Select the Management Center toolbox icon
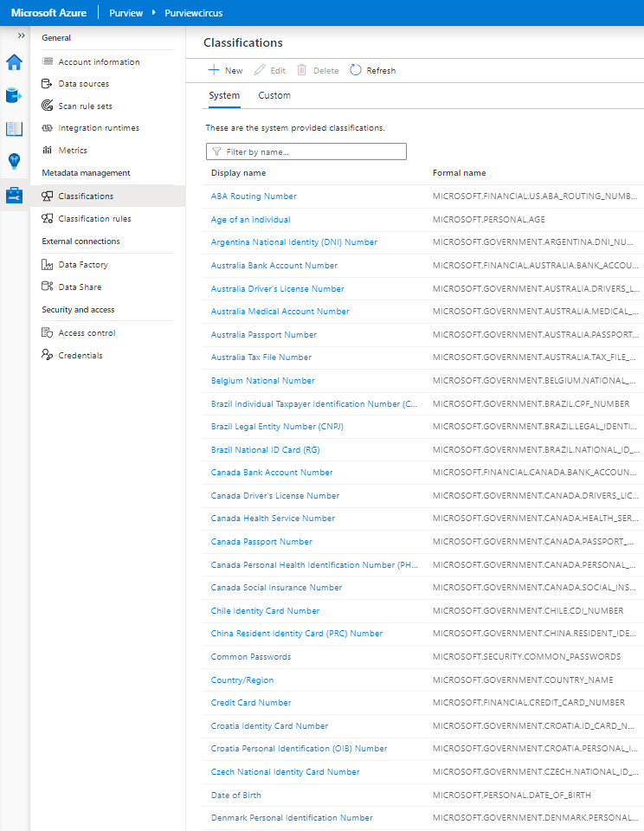The image size is (644, 831). pos(15,196)
